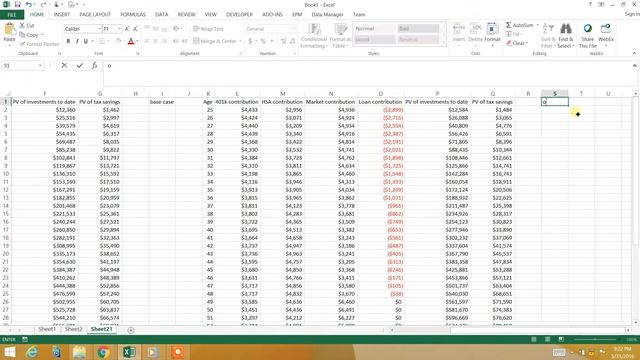The width and height of the screenshot is (640, 360).
Task: Open Conditional Formatting menu
Action: click(313, 36)
